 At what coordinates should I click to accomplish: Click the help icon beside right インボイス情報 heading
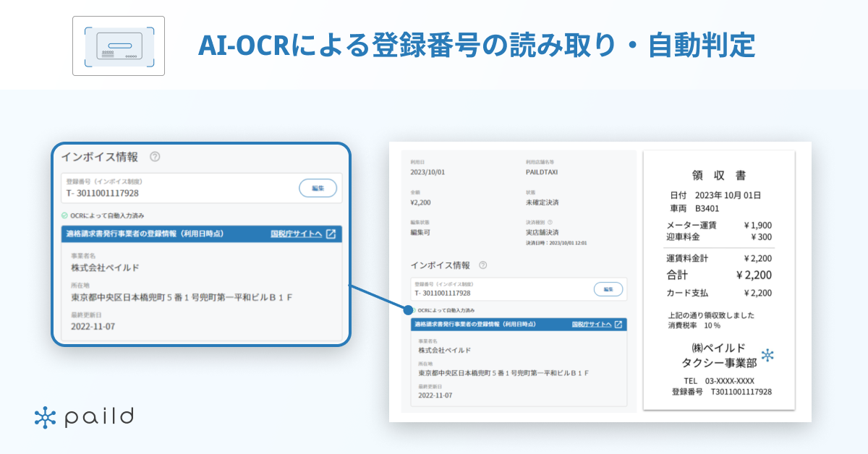tap(483, 265)
